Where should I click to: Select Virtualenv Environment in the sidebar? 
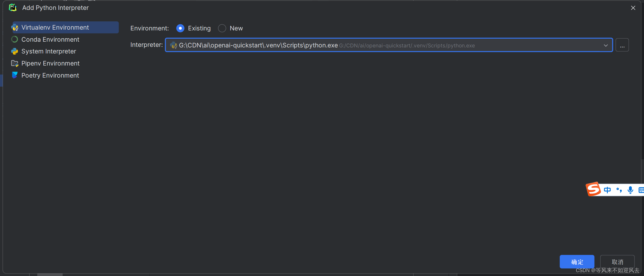point(65,27)
